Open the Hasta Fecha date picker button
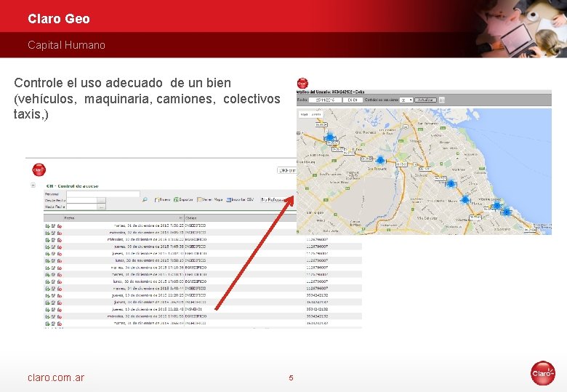Image resolution: width=567 pixels, height=392 pixels. pyautogui.click(x=101, y=207)
